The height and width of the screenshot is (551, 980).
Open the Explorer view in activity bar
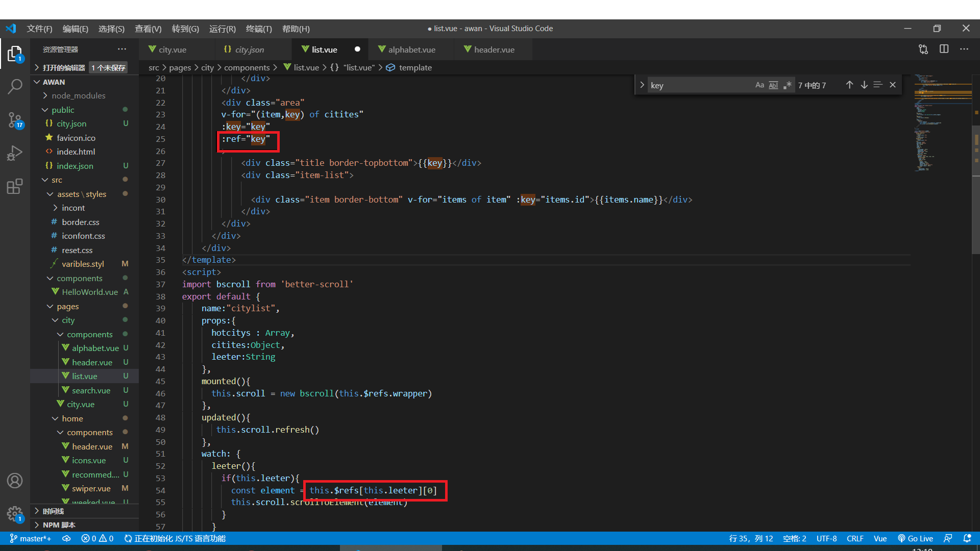(15, 54)
